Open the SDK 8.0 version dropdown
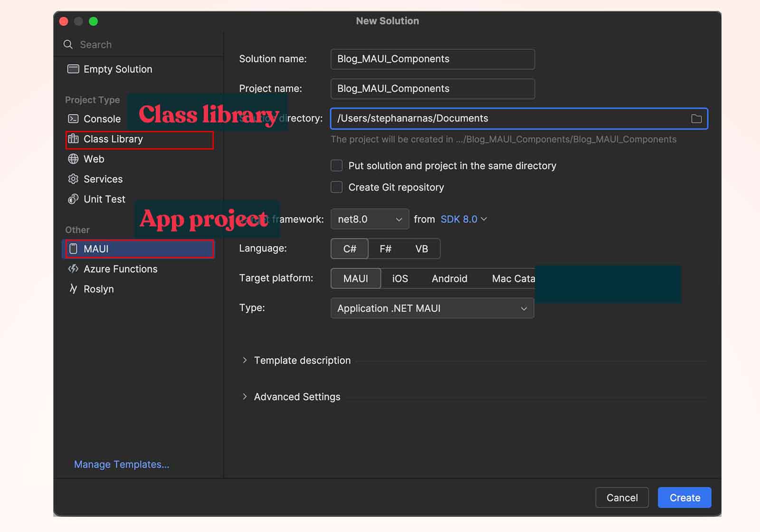This screenshot has height=532, width=760. tap(464, 219)
